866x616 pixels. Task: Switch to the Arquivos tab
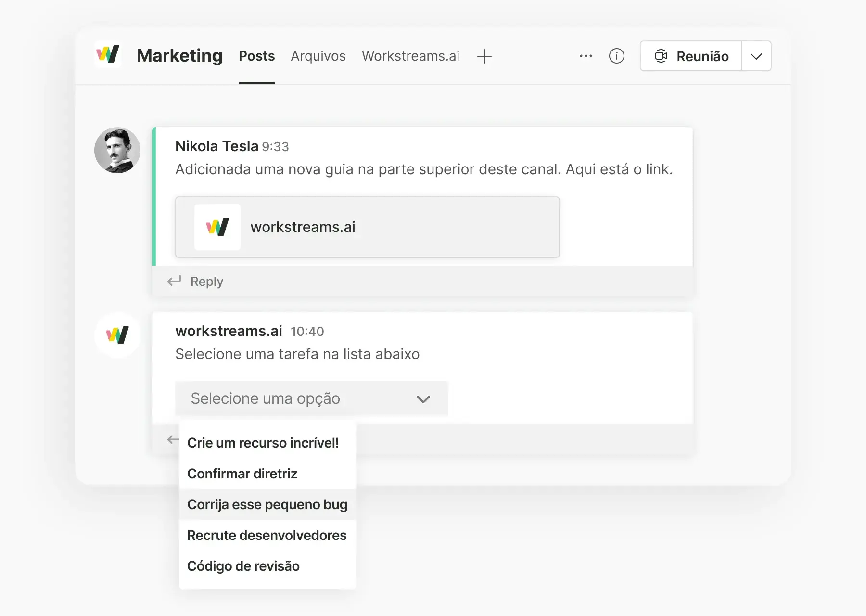pos(318,56)
